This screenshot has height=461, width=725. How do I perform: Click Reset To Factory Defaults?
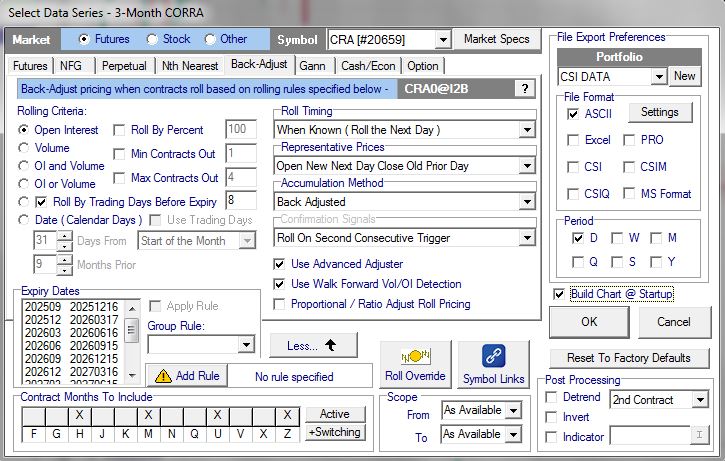coord(629,358)
